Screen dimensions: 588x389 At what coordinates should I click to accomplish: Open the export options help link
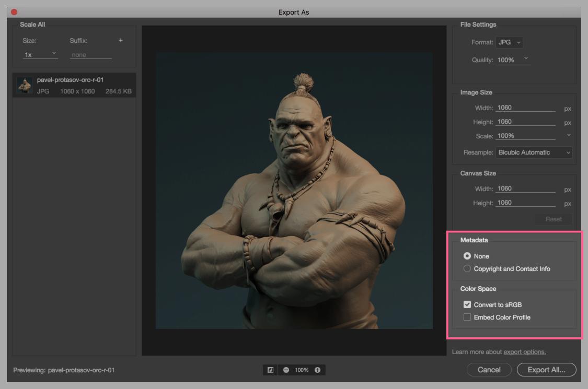pyautogui.click(x=524, y=352)
